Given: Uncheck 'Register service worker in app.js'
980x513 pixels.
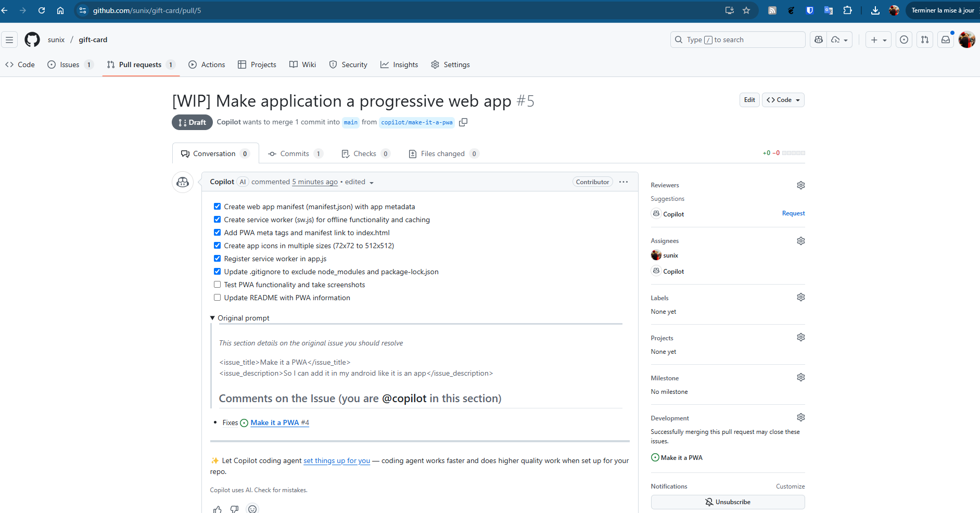Looking at the screenshot, I should pyautogui.click(x=217, y=259).
